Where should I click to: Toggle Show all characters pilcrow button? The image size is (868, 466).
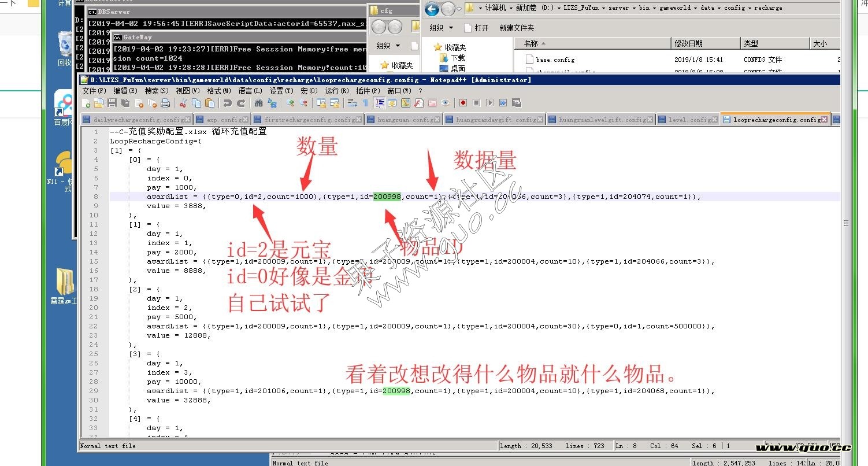(365, 103)
